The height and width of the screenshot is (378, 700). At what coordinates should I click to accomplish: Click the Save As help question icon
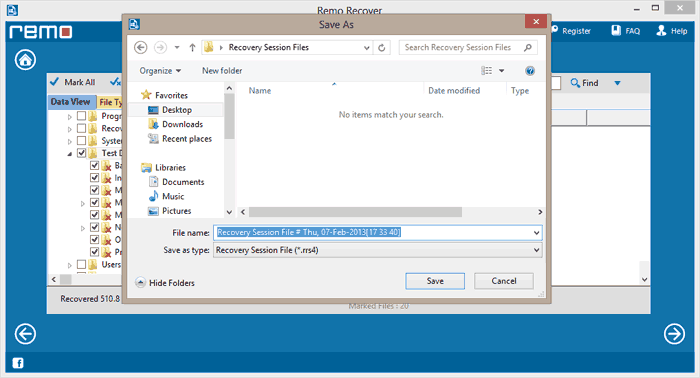[530, 71]
